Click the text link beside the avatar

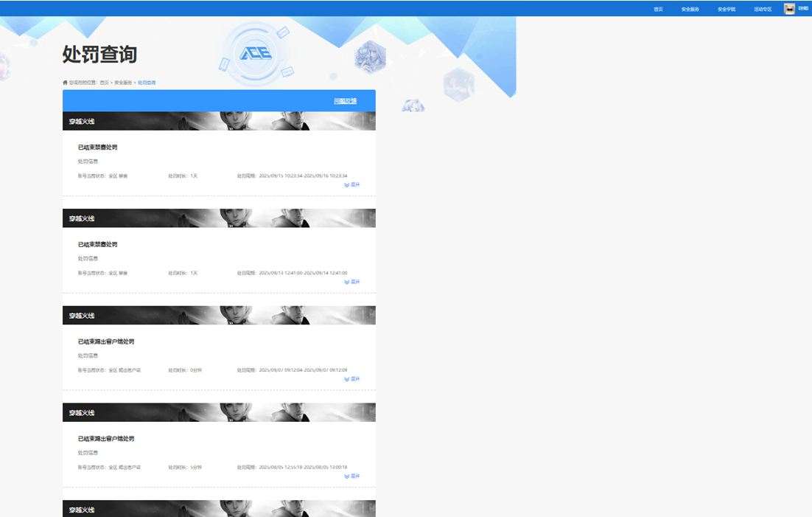click(x=803, y=9)
